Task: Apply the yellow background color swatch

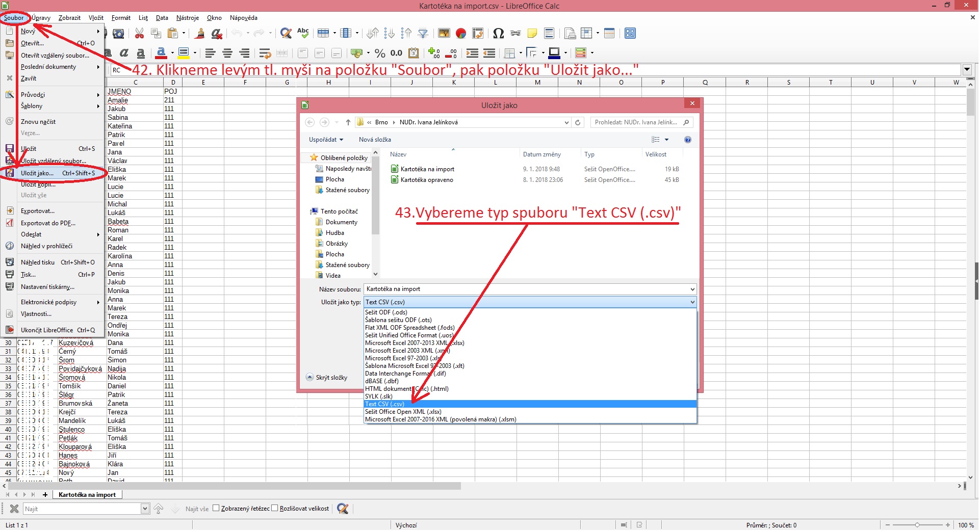Action: (184, 53)
